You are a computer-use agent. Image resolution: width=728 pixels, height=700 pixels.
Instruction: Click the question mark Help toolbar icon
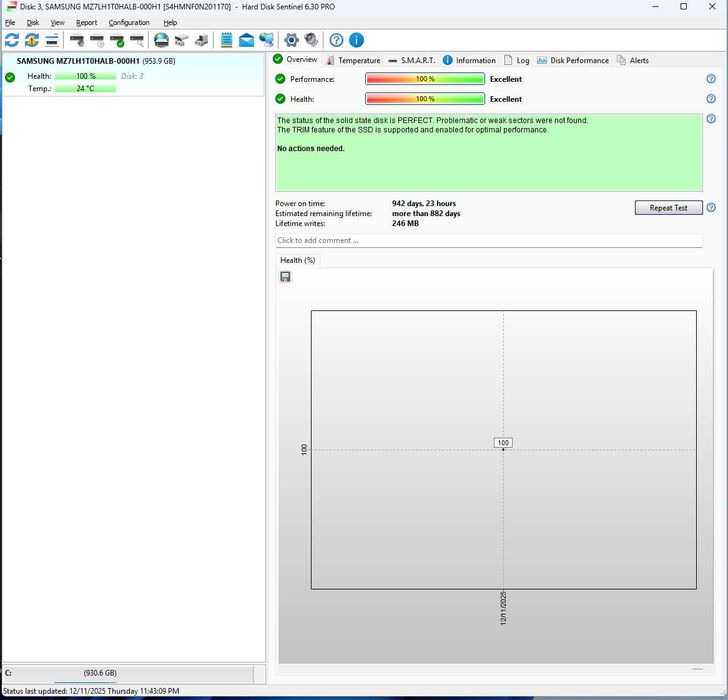[336, 40]
